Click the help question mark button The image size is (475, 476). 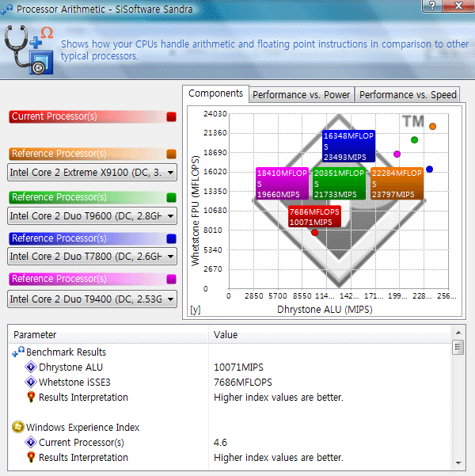tap(432, 6)
